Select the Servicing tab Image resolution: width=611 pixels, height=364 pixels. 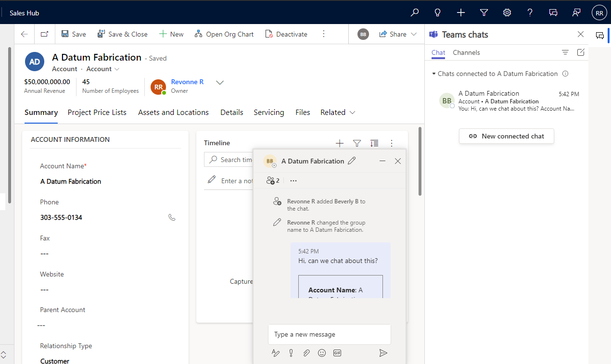pyautogui.click(x=269, y=113)
